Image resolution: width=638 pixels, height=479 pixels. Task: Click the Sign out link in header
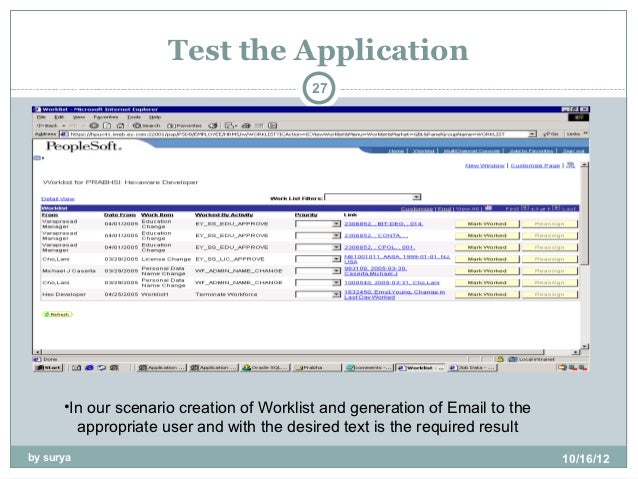pyautogui.click(x=574, y=151)
